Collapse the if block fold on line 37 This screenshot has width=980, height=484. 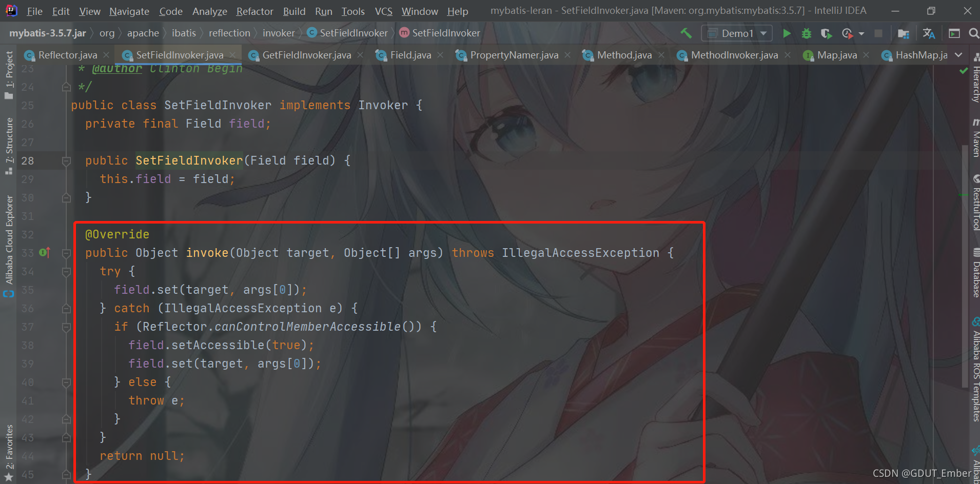66,327
